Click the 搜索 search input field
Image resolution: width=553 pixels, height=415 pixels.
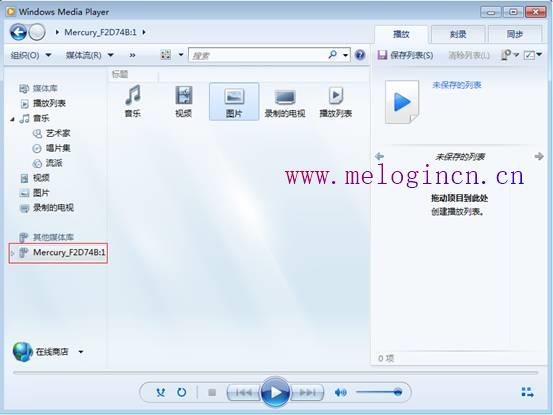(259, 55)
